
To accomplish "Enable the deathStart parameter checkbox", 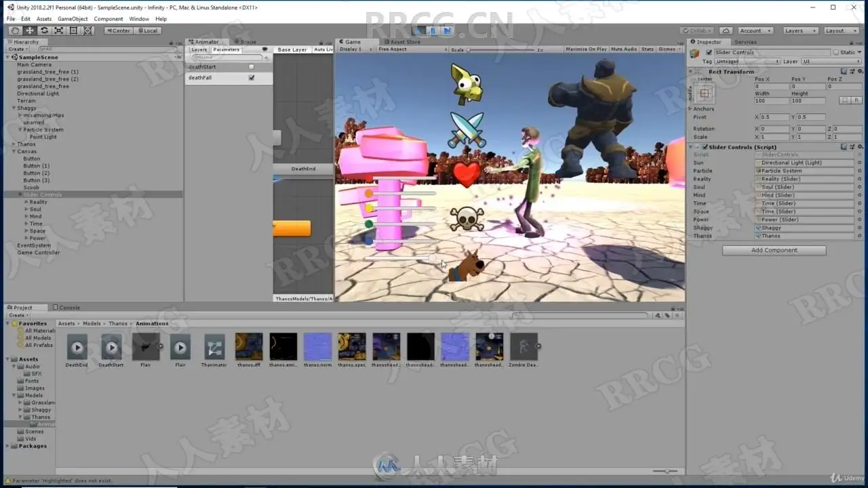I will [252, 66].
